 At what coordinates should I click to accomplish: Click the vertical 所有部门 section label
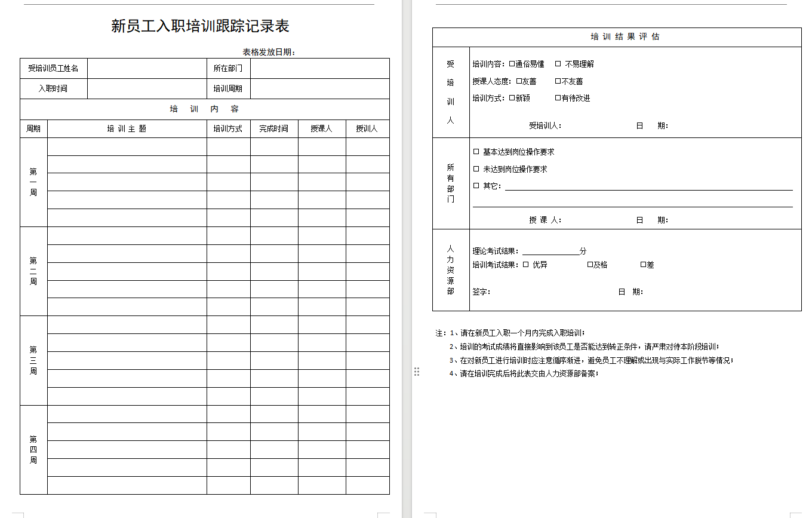point(451,183)
